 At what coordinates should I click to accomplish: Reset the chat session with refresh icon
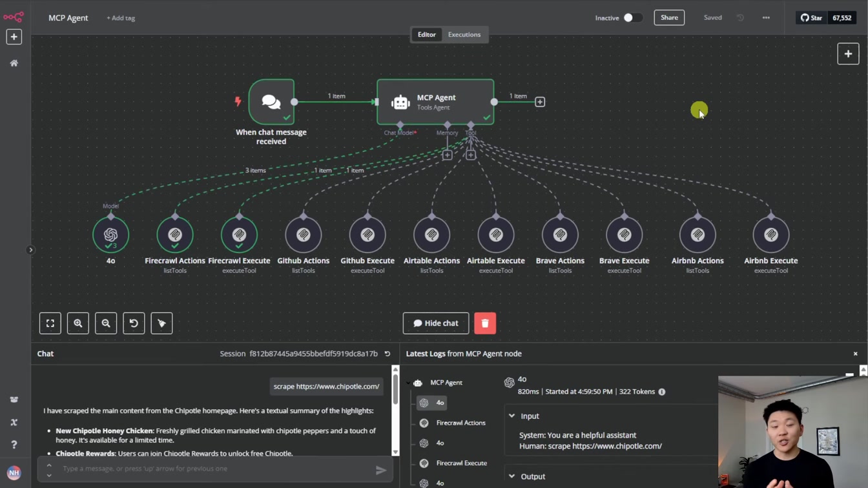click(387, 354)
